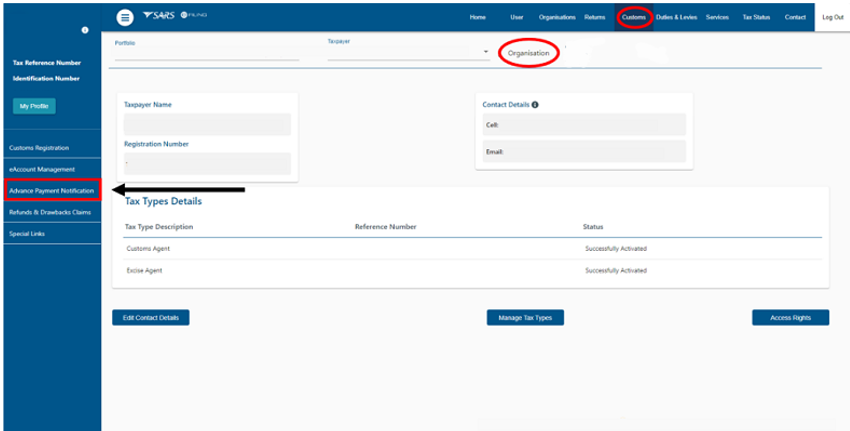
Task: Click the sidebar collapse circle icon
Action: click(85, 31)
